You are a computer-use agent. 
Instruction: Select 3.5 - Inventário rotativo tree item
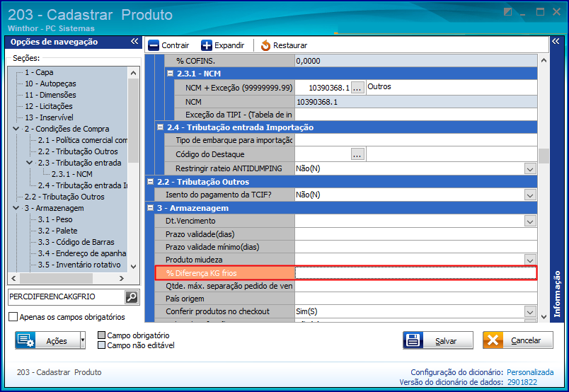79,265
